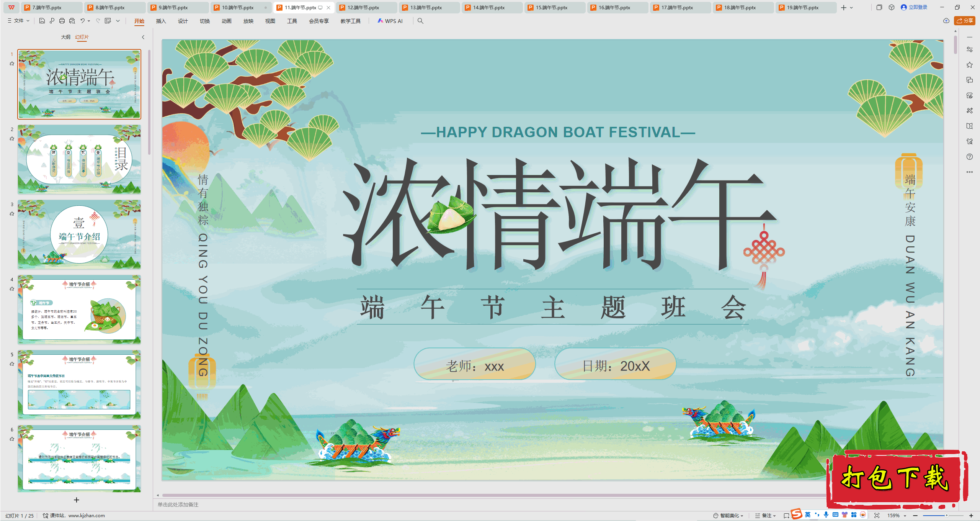Click the help question mark icon in sidebar

click(x=970, y=157)
